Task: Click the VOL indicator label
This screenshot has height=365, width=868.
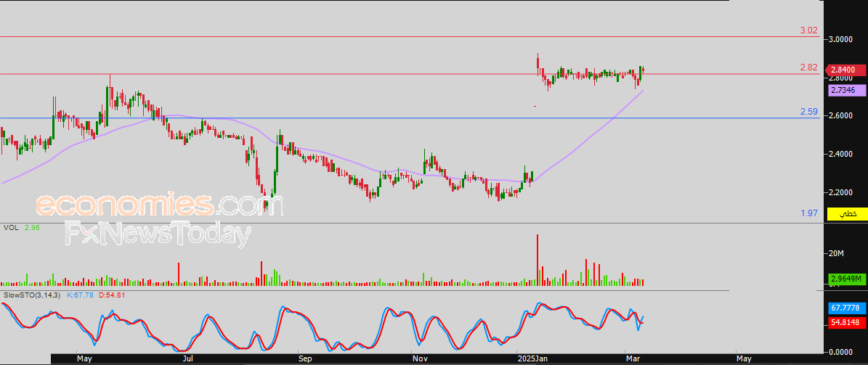Action: click(x=10, y=227)
